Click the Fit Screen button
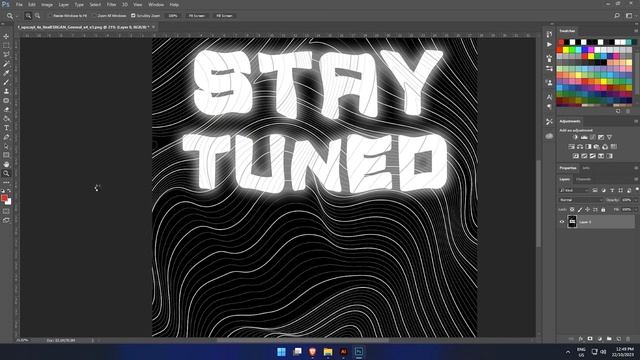Viewport: 640px width, 360px height. click(x=197, y=16)
